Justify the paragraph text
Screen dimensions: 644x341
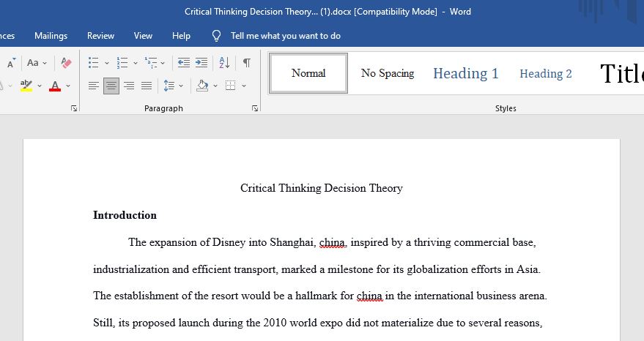pyautogui.click(x=147, y=86)
